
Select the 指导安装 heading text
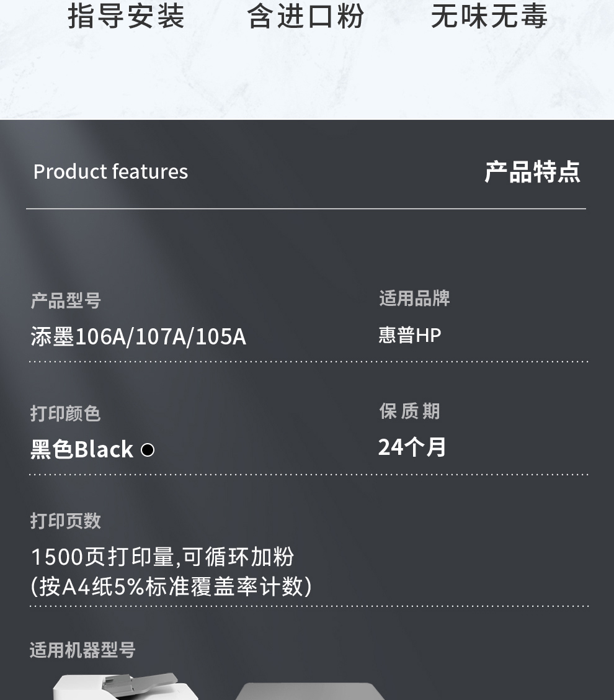(126, 16)
